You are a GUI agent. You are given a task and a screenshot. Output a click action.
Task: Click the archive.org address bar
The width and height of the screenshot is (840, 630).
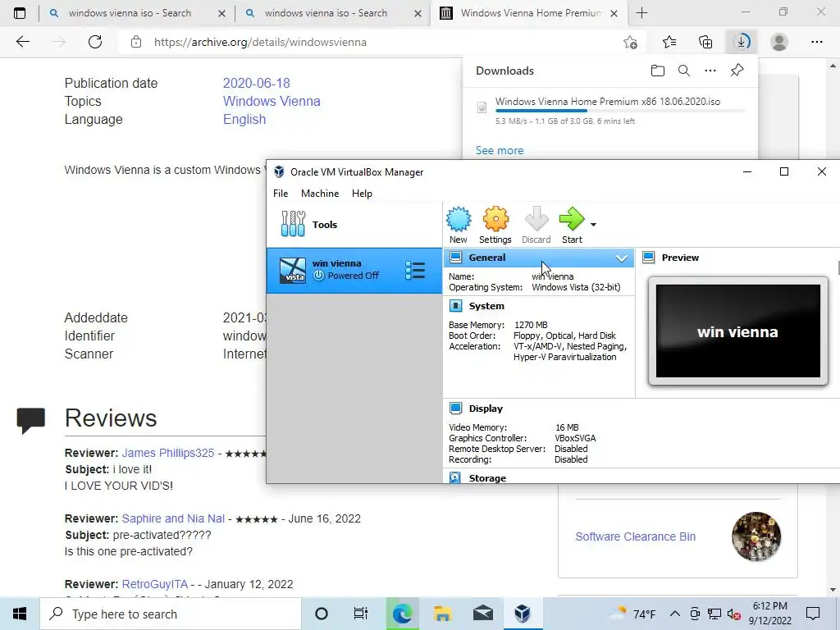[x=375, y=42]
